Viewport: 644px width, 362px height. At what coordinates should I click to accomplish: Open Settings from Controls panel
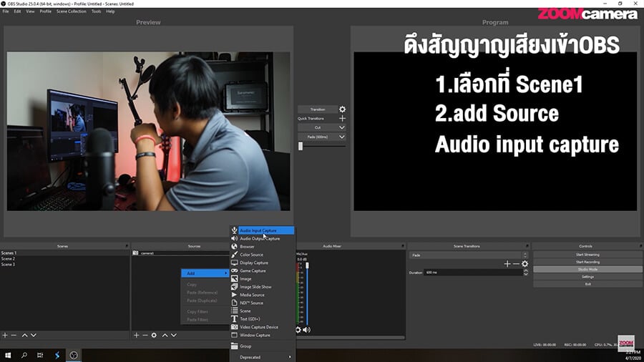pyautogui.click(x=587, y=277)
